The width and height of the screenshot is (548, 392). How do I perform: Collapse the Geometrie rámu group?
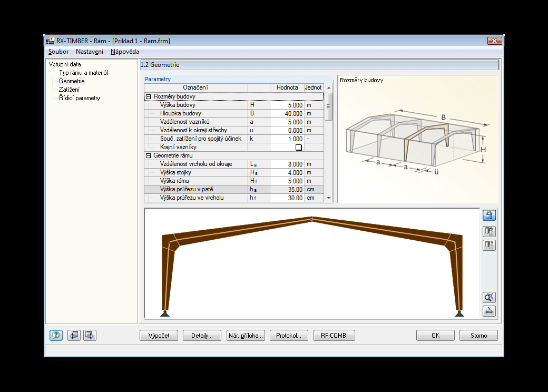pos(148,156)
